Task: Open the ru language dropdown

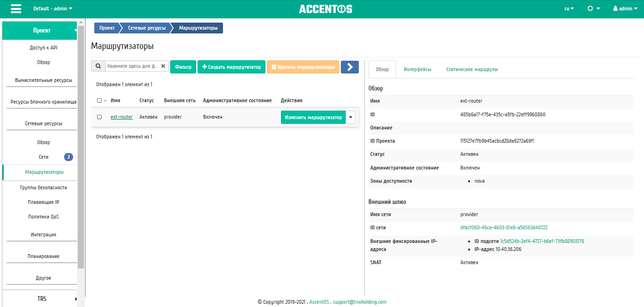Action: click(569, 8)
